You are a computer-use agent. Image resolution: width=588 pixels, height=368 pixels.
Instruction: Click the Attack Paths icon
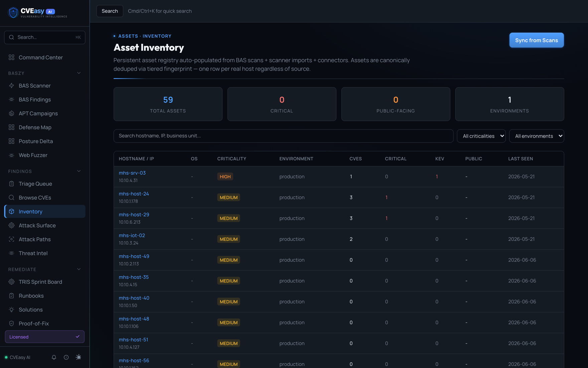point(11,239)
